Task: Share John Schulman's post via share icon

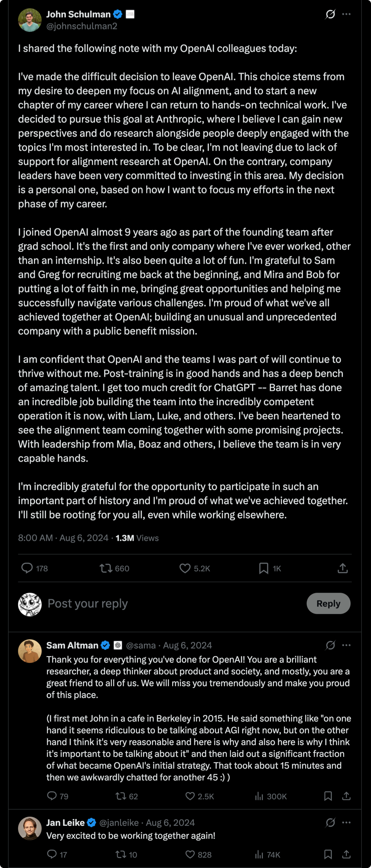Action: [x=342, y=568]
